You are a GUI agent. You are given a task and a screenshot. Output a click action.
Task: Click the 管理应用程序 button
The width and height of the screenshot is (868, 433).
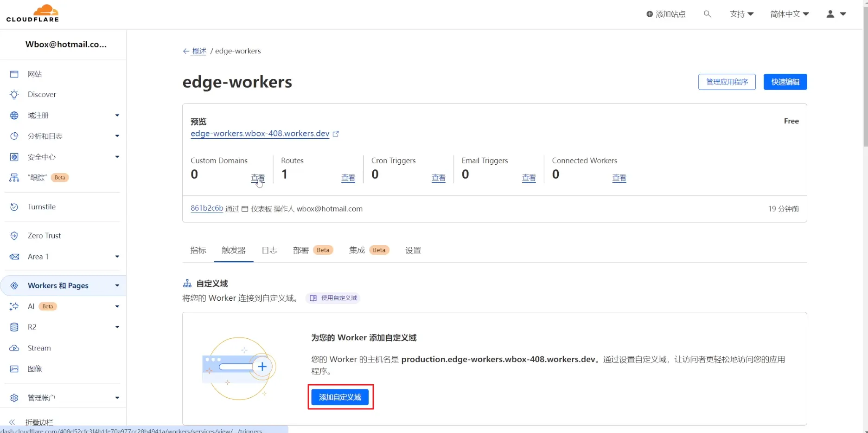click(727, 82)
